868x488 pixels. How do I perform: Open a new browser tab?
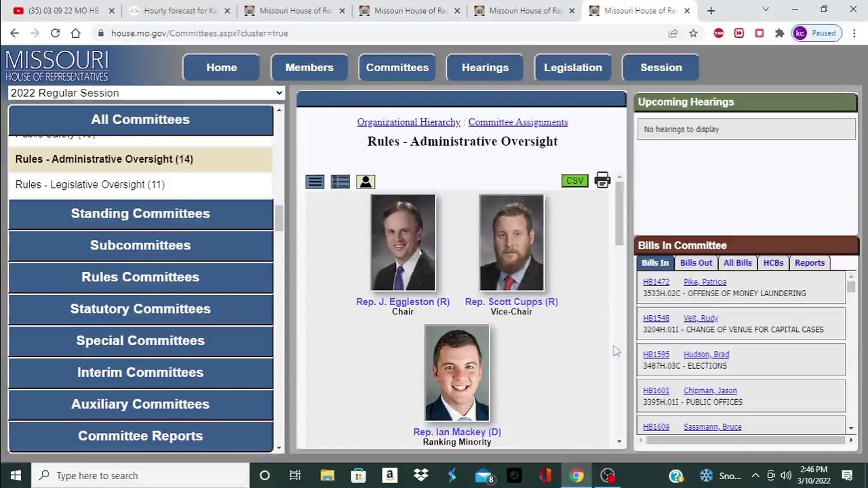[711, 11]
